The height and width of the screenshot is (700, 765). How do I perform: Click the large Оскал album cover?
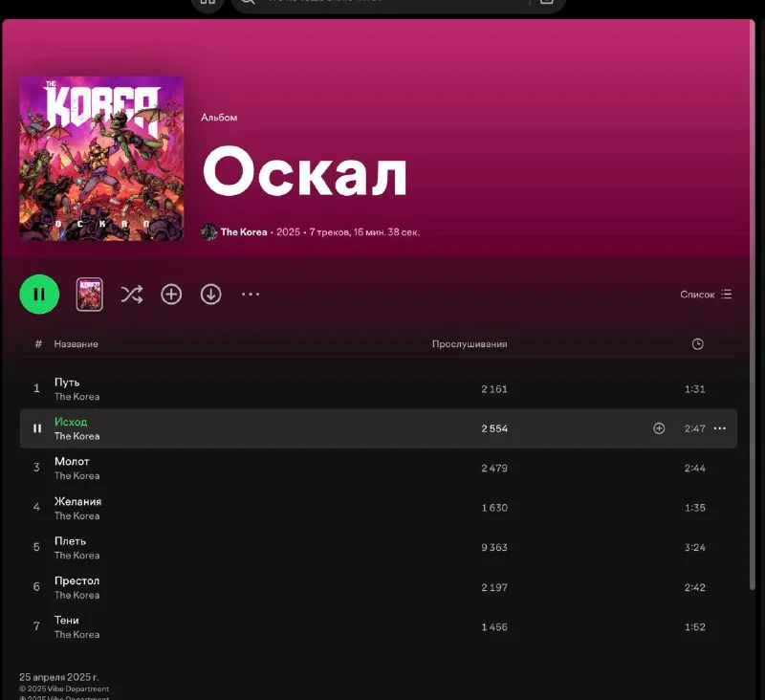pos(101,158)
